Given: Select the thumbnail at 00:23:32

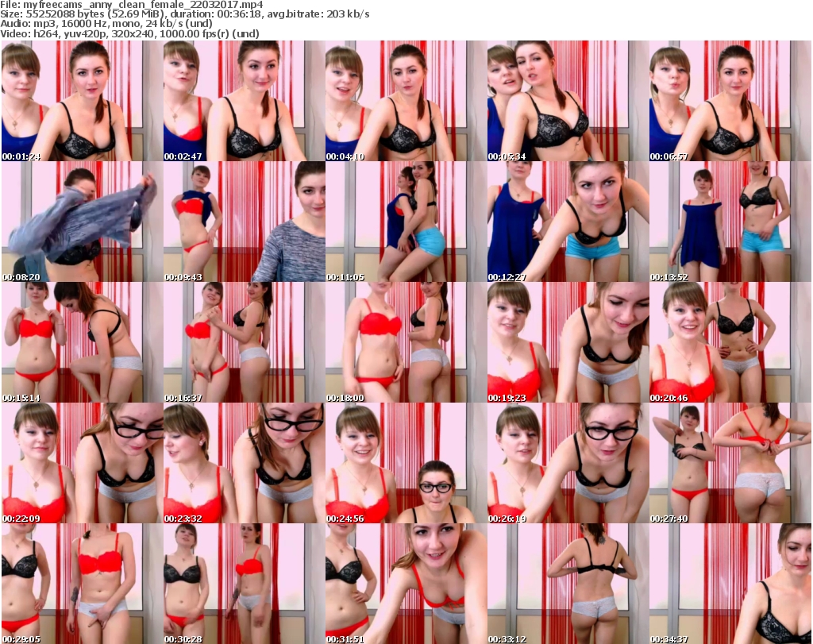Looking at the screenshot, I should click(x=245, y=463).
